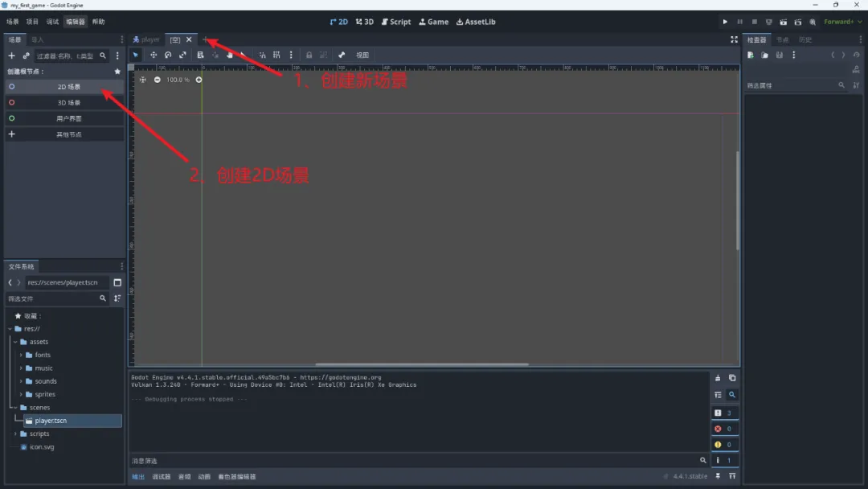Open the 视图 view menu in viewport
The image size is (868, 489).
point(362,55)
